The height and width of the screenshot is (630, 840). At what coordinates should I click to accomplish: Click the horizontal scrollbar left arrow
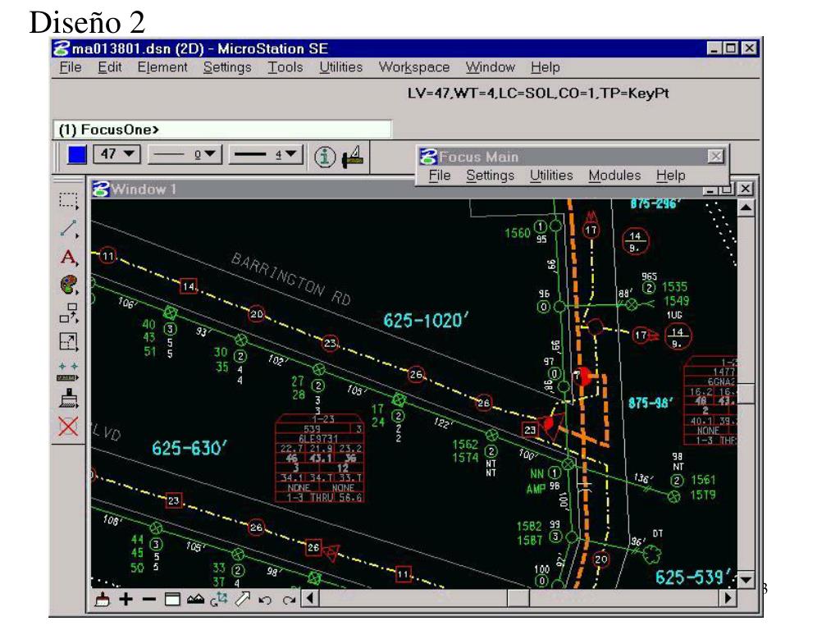tap(309, 598)
